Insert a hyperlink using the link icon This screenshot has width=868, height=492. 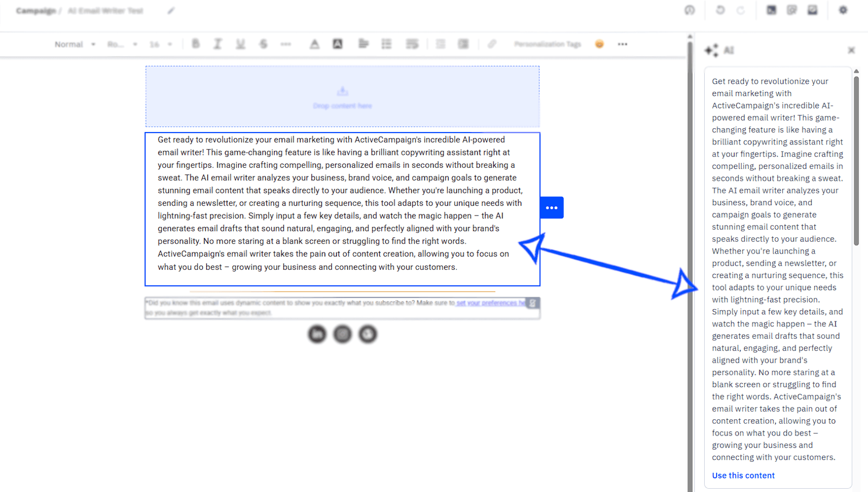click(492, 44)
